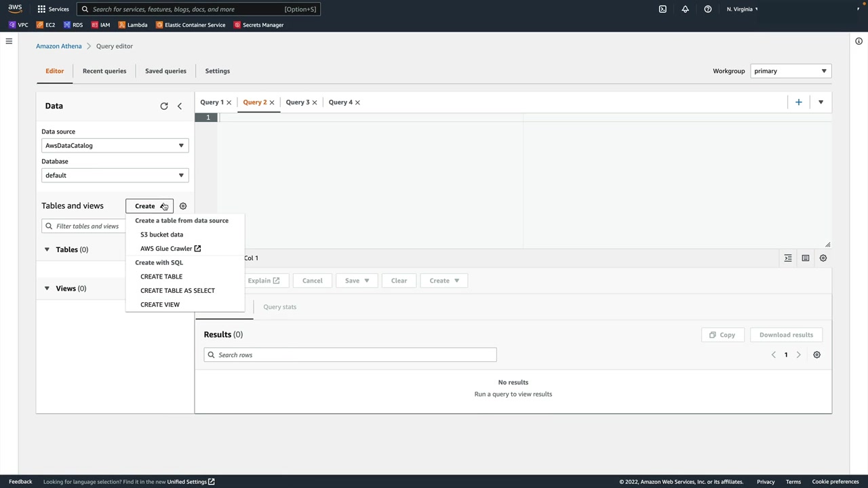Viewport: 868px width, 488px height.
Task: Switch to the Saved queries tab
Action: pyautogui.click(x=165, y=71)
